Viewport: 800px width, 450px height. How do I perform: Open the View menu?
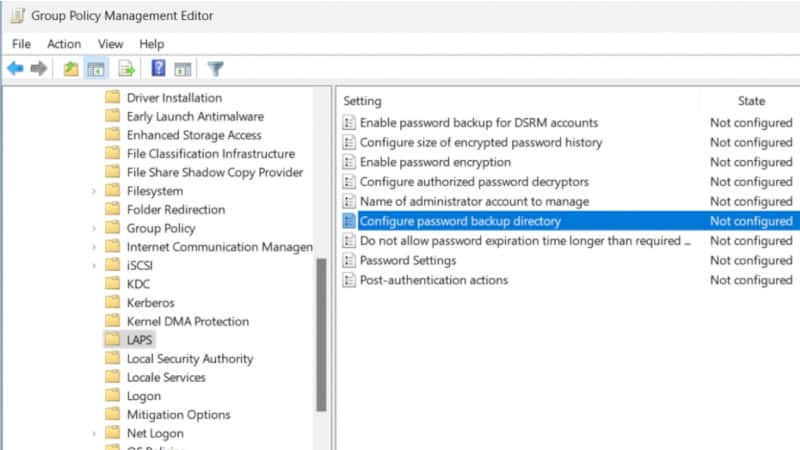pos(110,44)
